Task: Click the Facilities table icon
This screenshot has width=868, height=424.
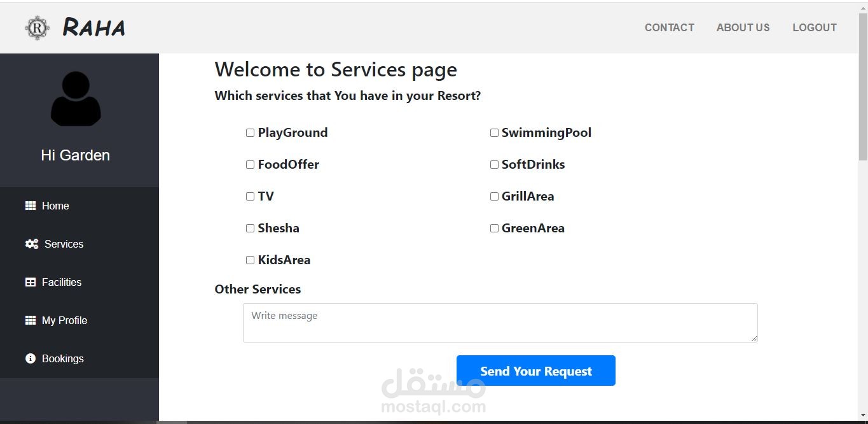Action: (x=31, y=282)
